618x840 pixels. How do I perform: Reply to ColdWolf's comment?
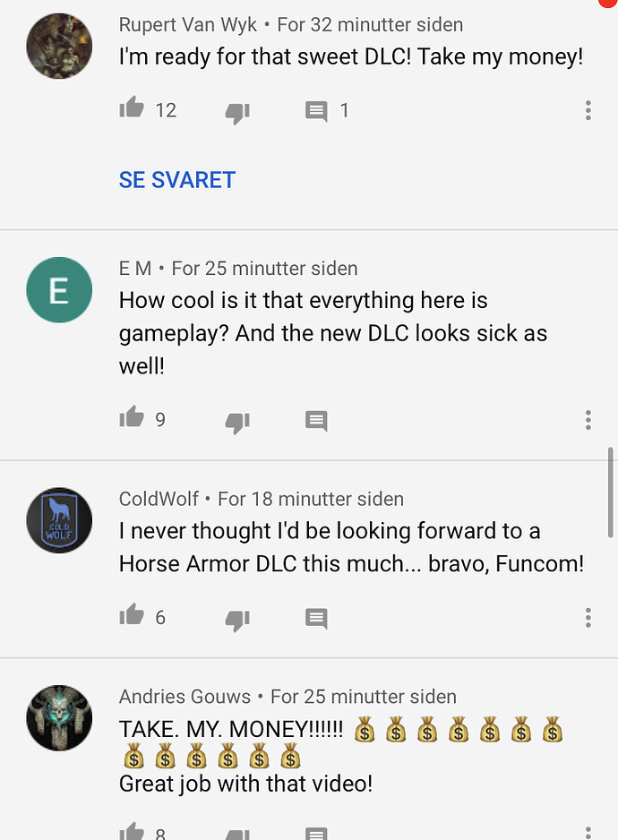tap(316, 619)
